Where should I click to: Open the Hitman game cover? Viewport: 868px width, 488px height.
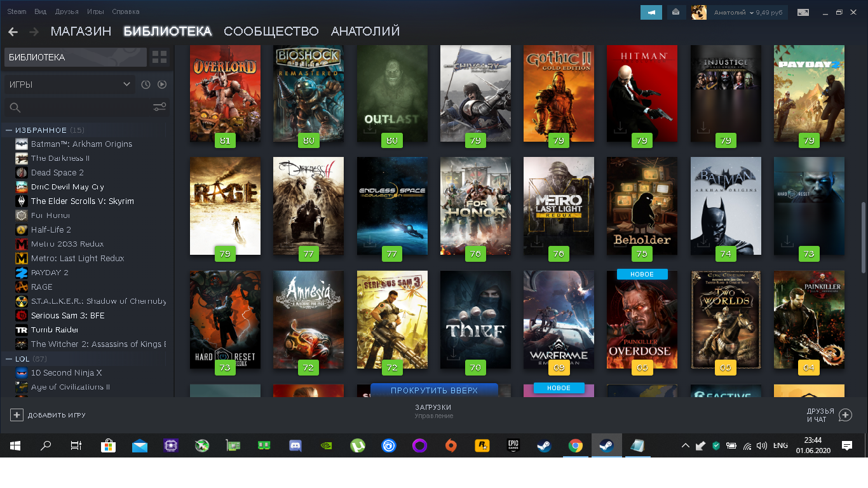tap(642, 93)
